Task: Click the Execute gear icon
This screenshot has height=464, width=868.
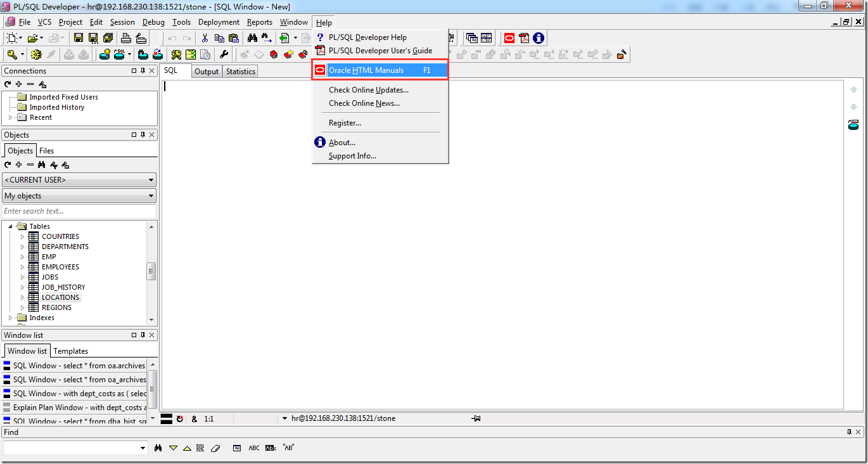Action: click(x=36, y=55)
